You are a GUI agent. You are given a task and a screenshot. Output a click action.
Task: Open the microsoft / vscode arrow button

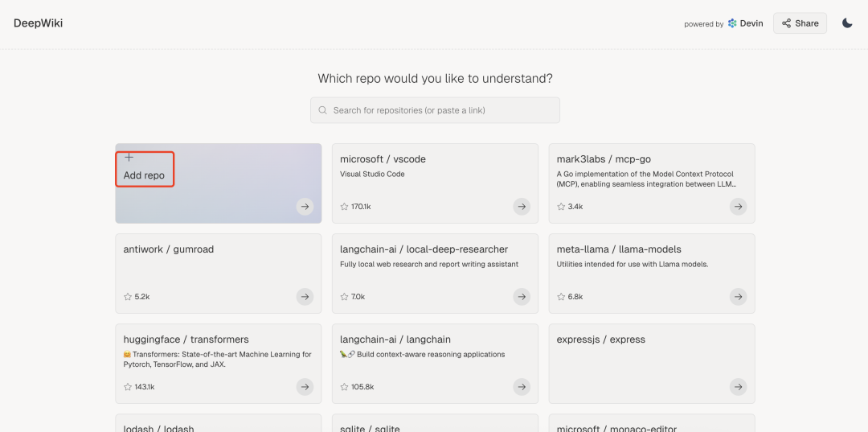522,207
